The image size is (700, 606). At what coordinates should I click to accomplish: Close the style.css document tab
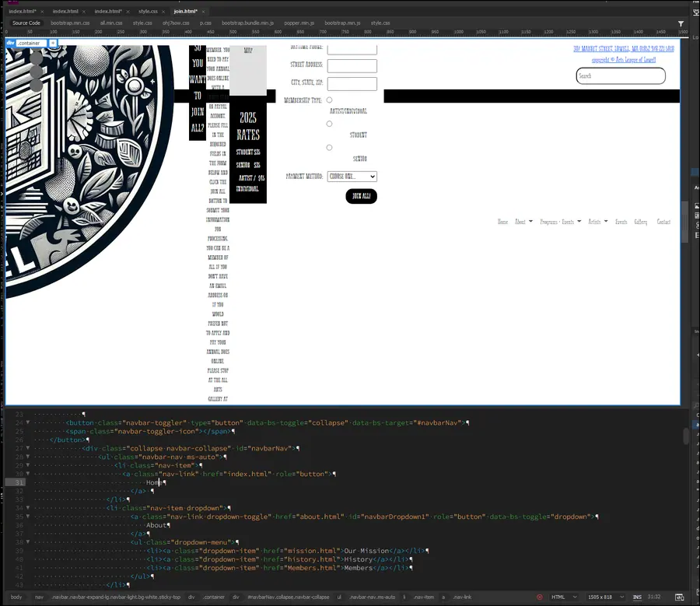163,12
